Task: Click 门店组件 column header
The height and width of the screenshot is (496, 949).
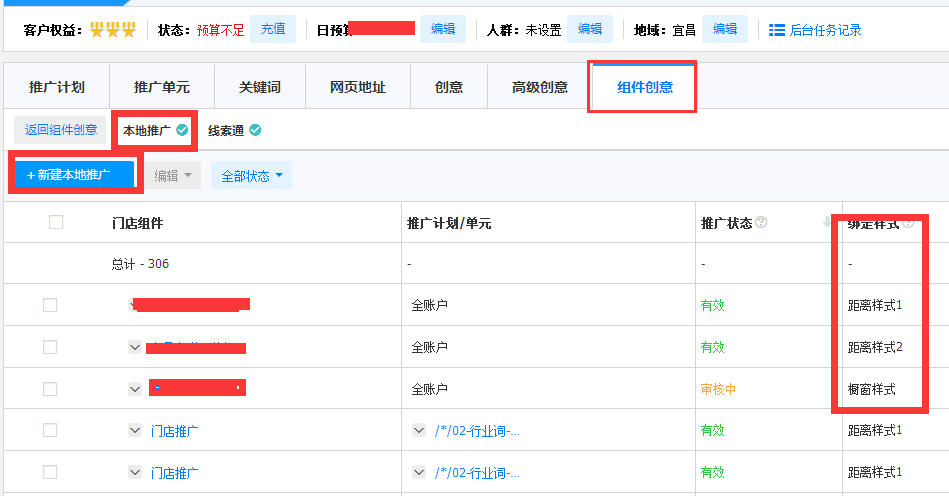Action: (x=137, y=223)
